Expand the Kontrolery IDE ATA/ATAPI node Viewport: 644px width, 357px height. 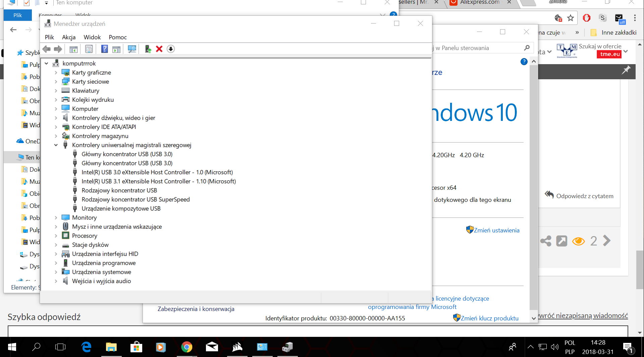click(x=56, y=127)
